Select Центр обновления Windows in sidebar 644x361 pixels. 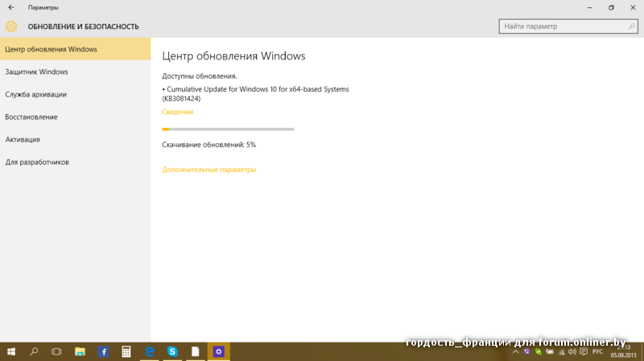pos(76,49)
